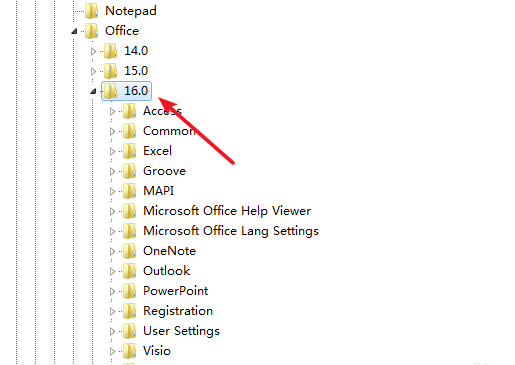The height and width of the screenshot is (365, 515).
Task: Click the 14.0 folder icon
Action: point(110,51)
